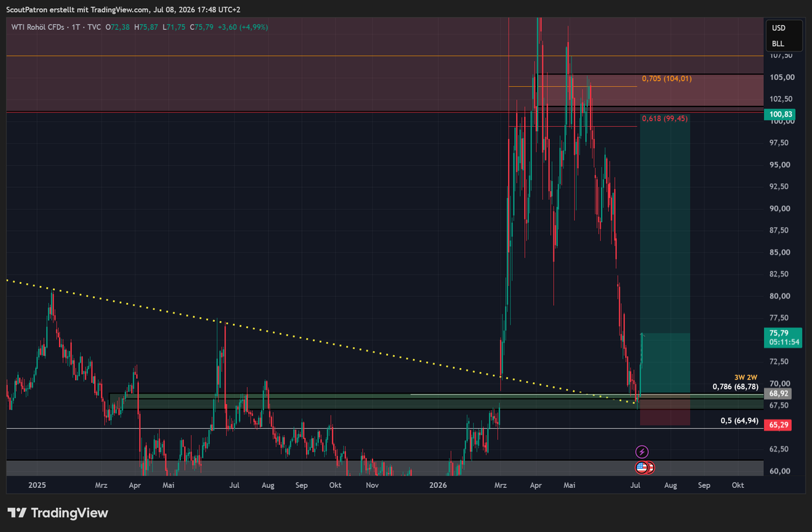
Task: Click 60,00 on the price axis
Action: click(780, 472)
